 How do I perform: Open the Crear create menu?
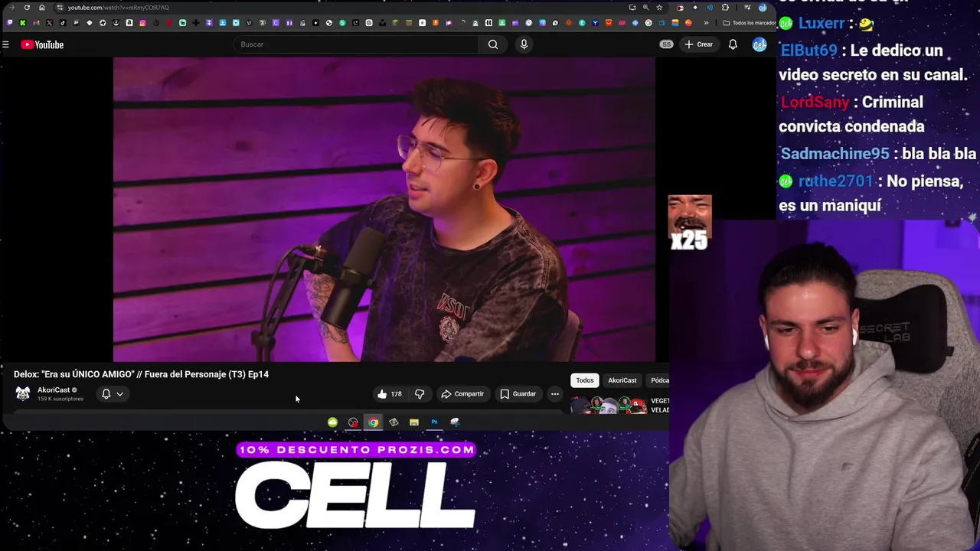pyautogui.click(x=698, y=44)
